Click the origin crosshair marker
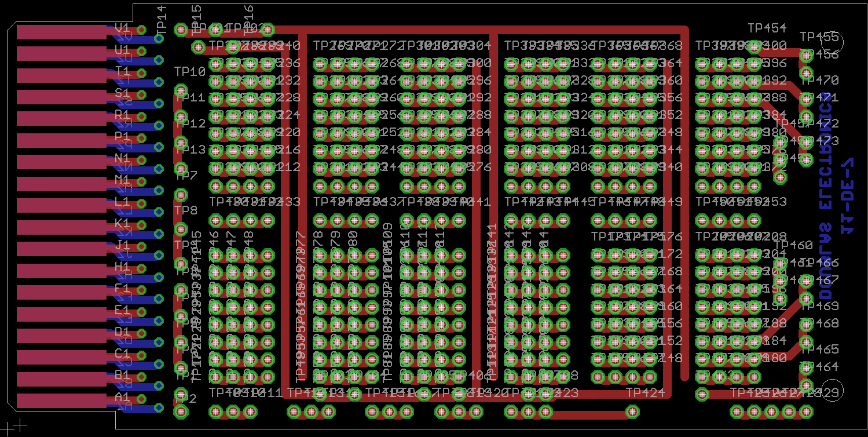This screenshot has height=437, width=868. coord(20,425)
